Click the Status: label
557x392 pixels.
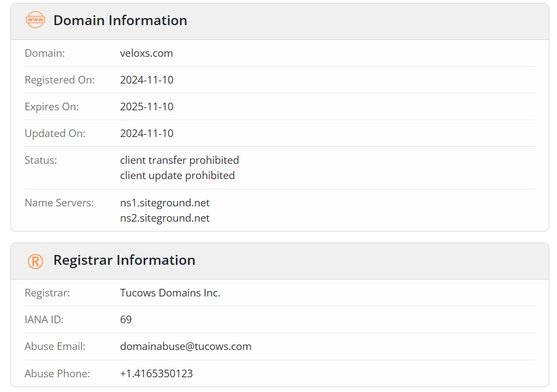click(41, 160)
